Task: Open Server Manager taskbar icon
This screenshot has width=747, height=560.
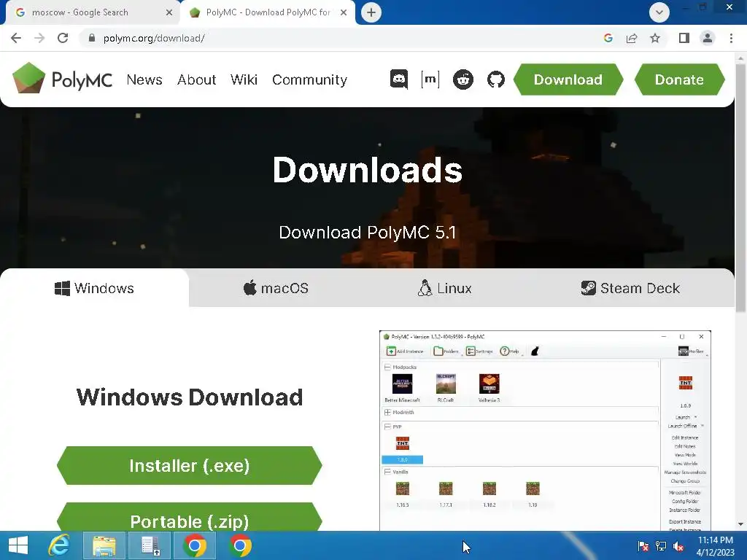Action: (150, 545)
